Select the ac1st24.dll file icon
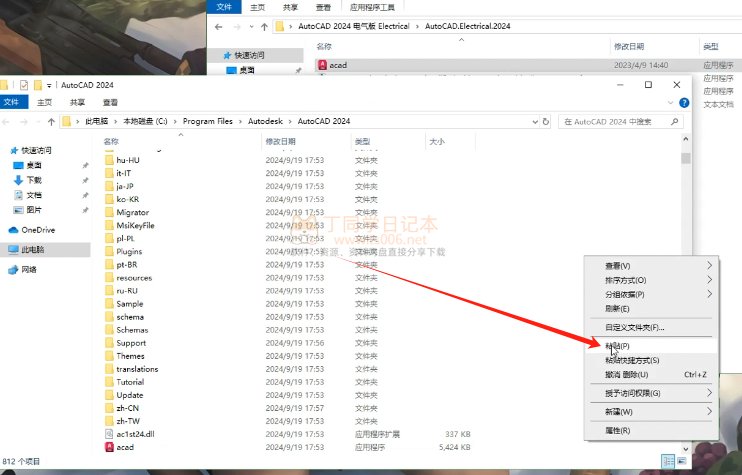 click(x=110, y=434)
